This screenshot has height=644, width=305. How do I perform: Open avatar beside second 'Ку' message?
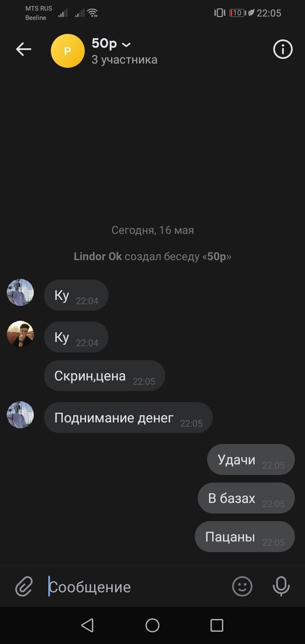[x=20, y=335]
